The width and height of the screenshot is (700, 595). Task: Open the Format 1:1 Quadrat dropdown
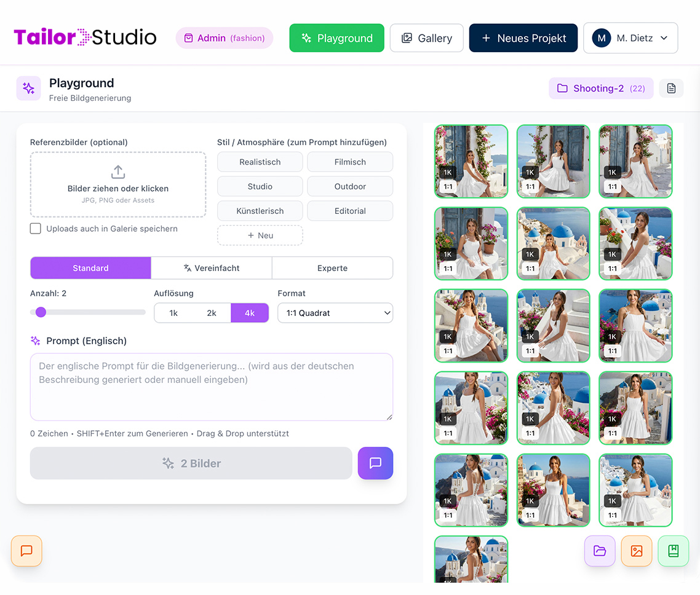[335, 313]
